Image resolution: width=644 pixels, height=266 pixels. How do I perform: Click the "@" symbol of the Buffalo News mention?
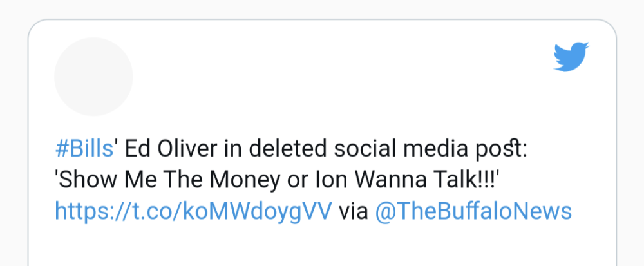tap(385, 213)
